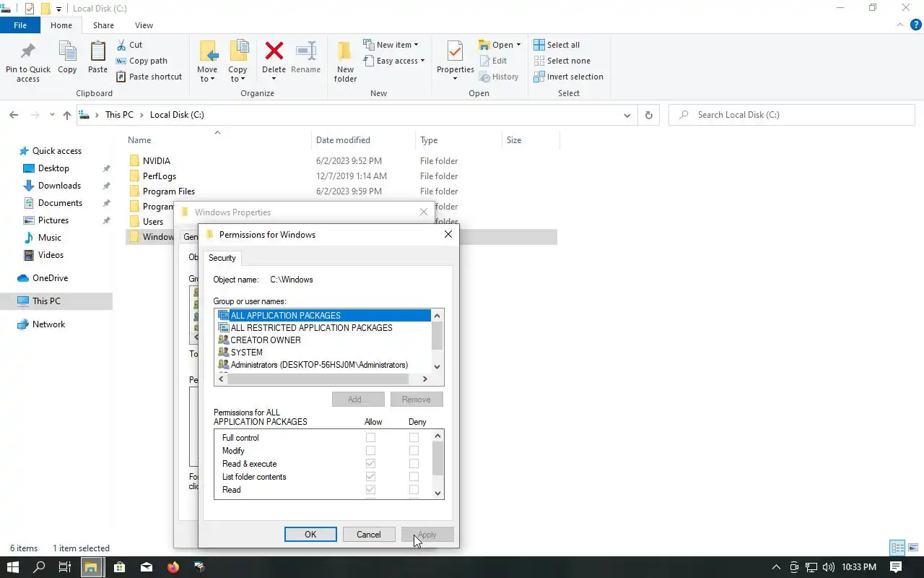Tick Deny checkbox for Modify
The height and width of the screenshot is (578, 924).
pyautogui.click(x=414, y=451)
